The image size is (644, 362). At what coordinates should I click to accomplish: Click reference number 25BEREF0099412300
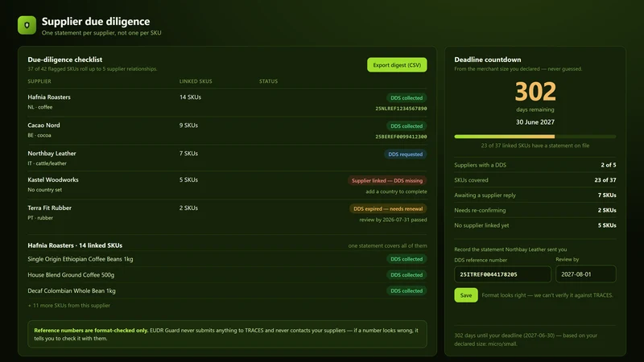pyautogui.click(x=401, y=137)
